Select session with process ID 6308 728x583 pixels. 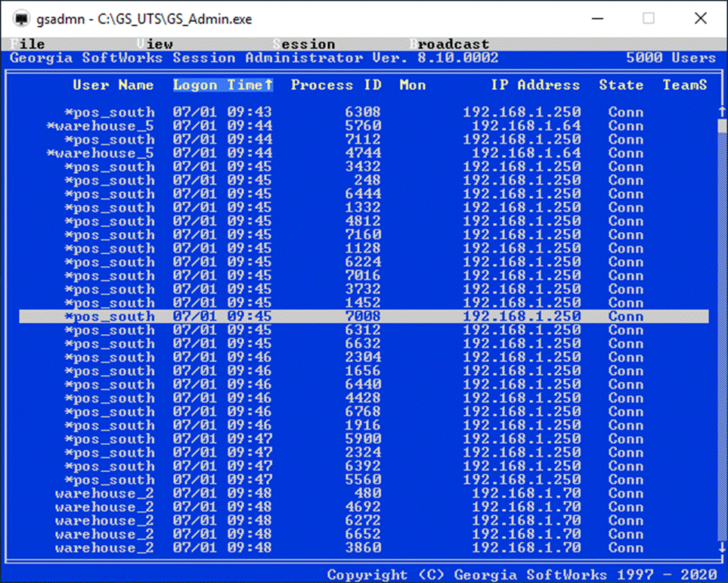pyautogui.click(x=364, y=113)
